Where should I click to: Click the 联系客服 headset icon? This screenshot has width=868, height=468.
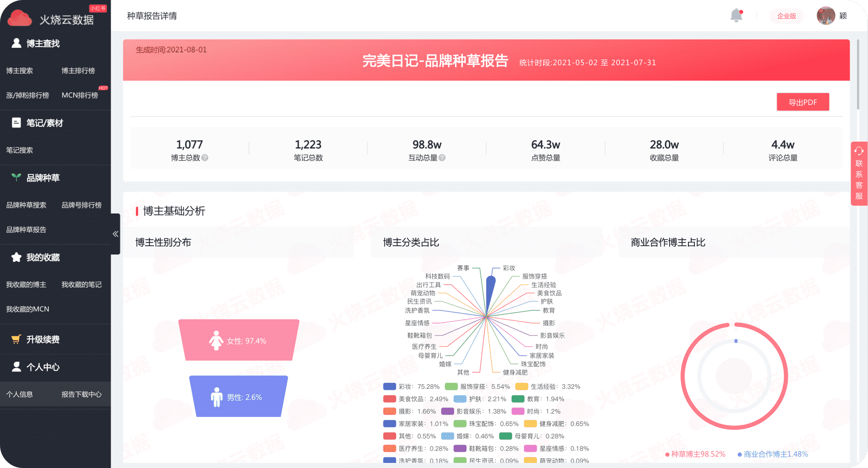859,151
